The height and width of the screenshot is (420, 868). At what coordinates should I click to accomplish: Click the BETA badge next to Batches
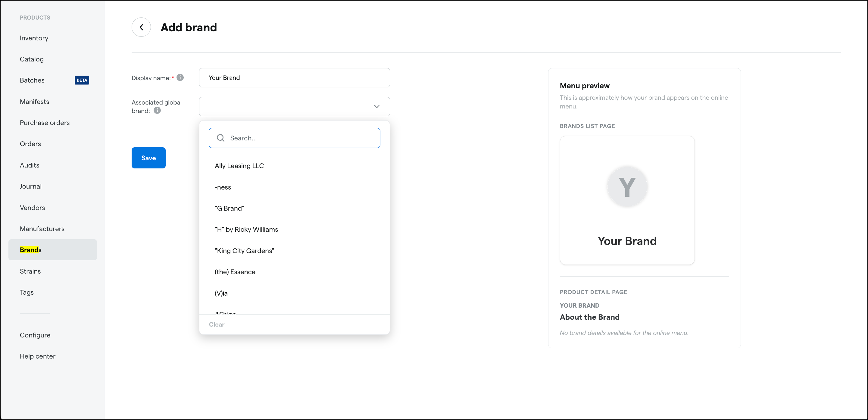point(82,80)
